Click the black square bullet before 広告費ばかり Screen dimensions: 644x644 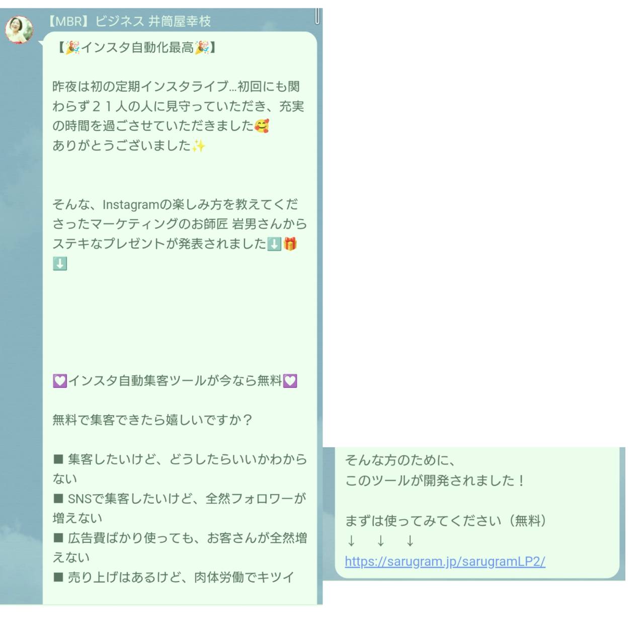click(x=58, y=538)
